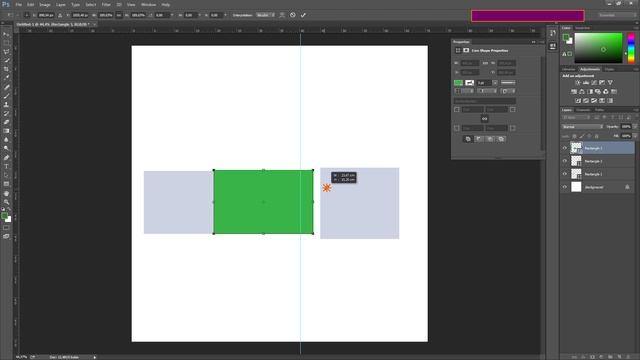The height and width of the screenshot is (360, 640).
Task: Open the layer filter kind dropdown
Action: pos(576,118)
